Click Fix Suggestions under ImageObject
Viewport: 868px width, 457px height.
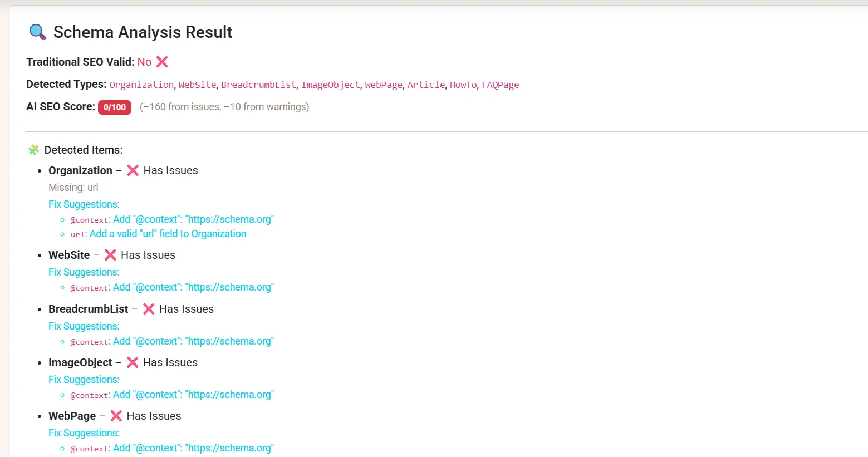(84, 380)
